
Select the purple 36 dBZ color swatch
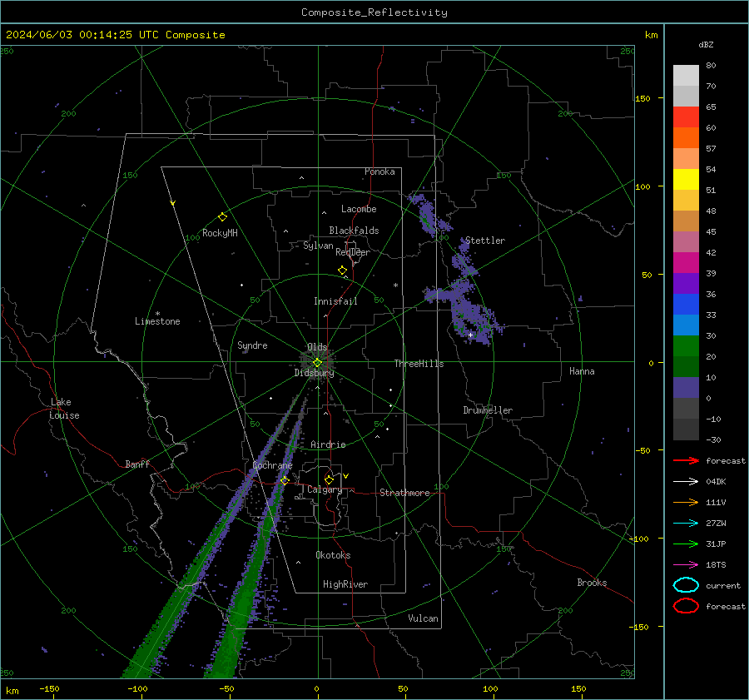[x=686, y=283]
